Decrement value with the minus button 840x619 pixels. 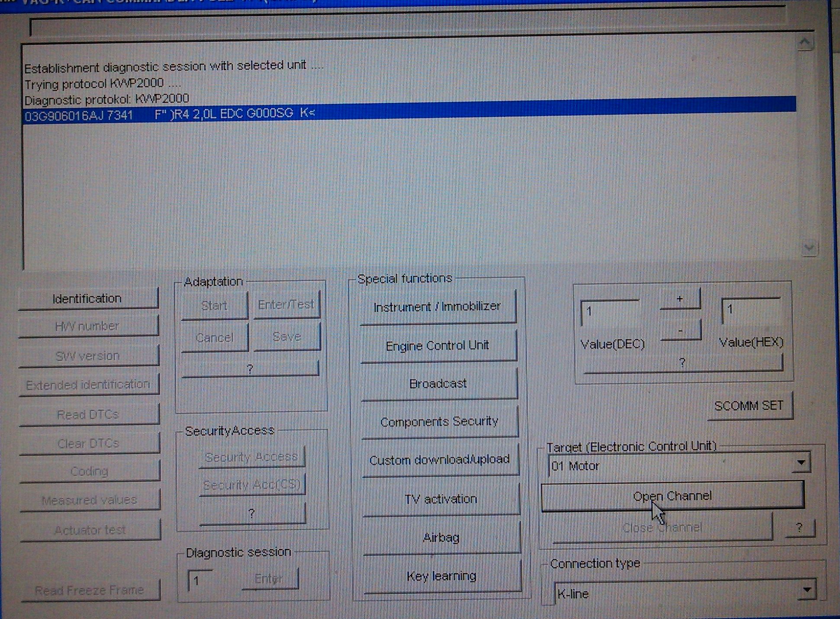(x=680, y=331)
